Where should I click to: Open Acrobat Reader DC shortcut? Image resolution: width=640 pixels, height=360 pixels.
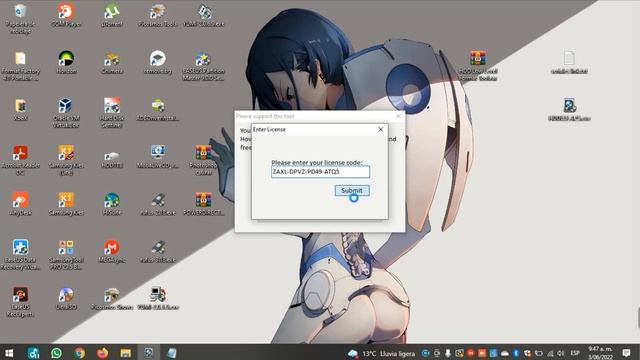20,160
